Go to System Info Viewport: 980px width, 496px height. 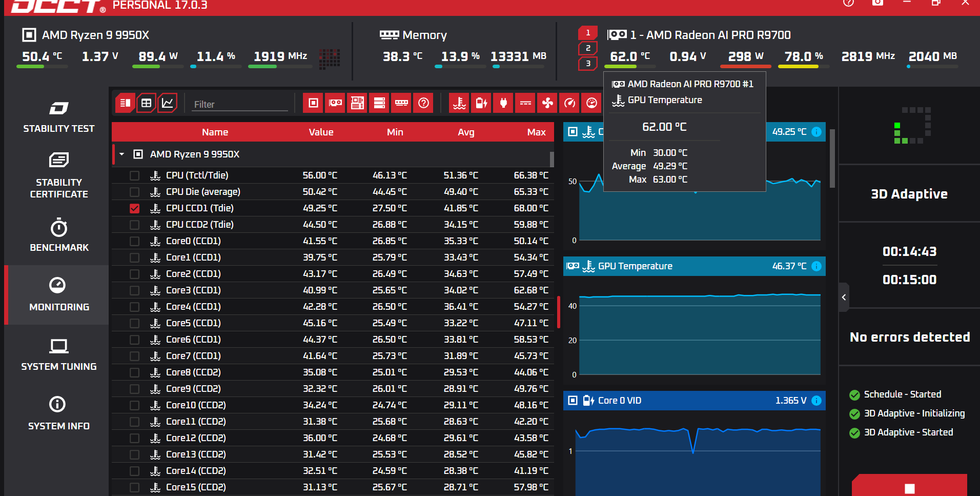(58, 413)
